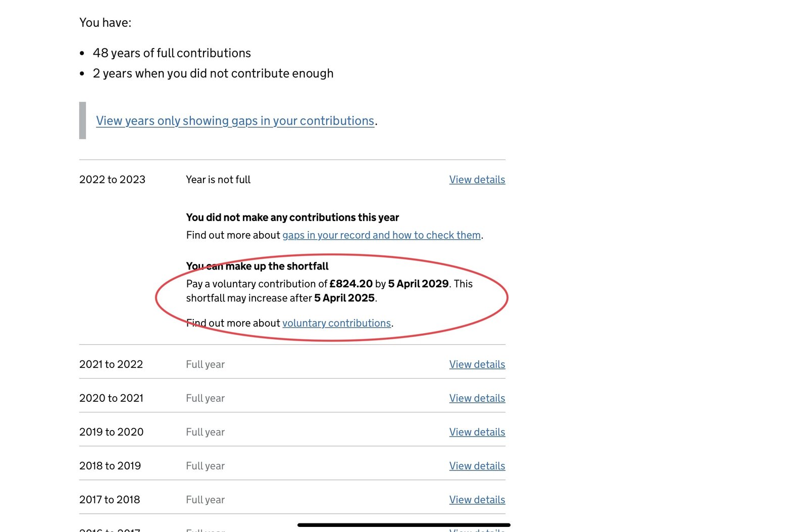Follow the voluntary contributions link
Image resolution: width=808 pixels, height=532 pixels.
[x=336, y=323]
